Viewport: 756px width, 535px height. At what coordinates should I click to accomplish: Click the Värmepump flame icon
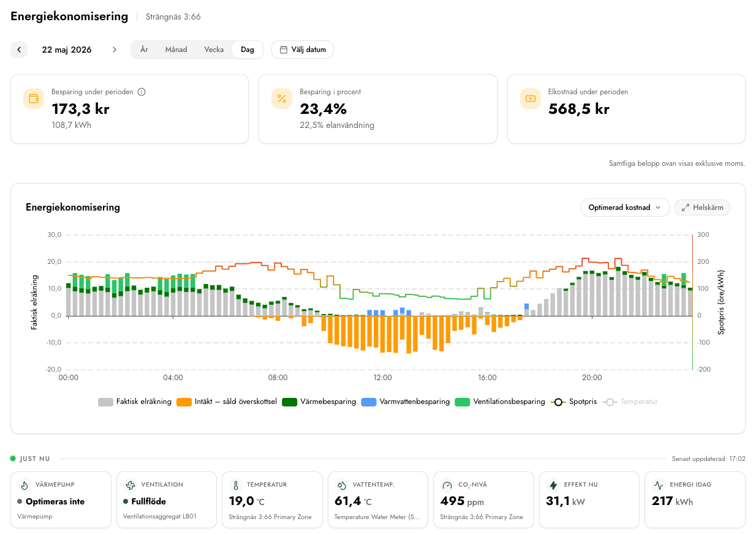click(x=25, y=485)
